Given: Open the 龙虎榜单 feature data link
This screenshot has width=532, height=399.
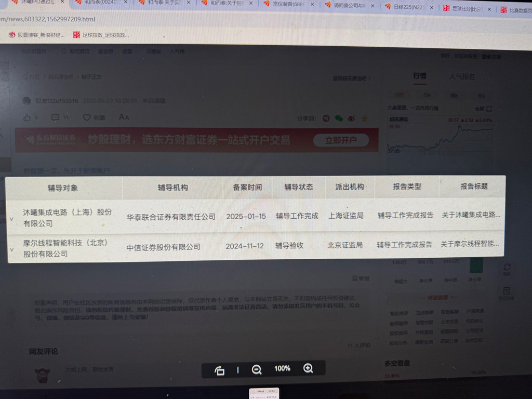Looking at the screenshot, I should 424,313.
